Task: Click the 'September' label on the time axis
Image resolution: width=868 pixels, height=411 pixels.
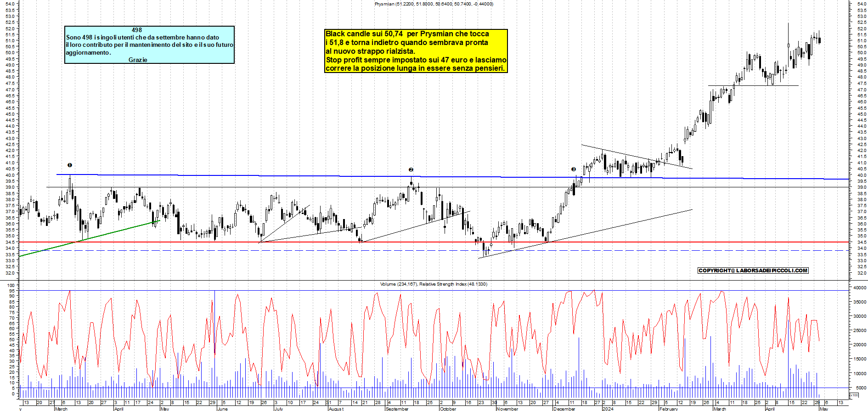Action: (x=397, y=409)
